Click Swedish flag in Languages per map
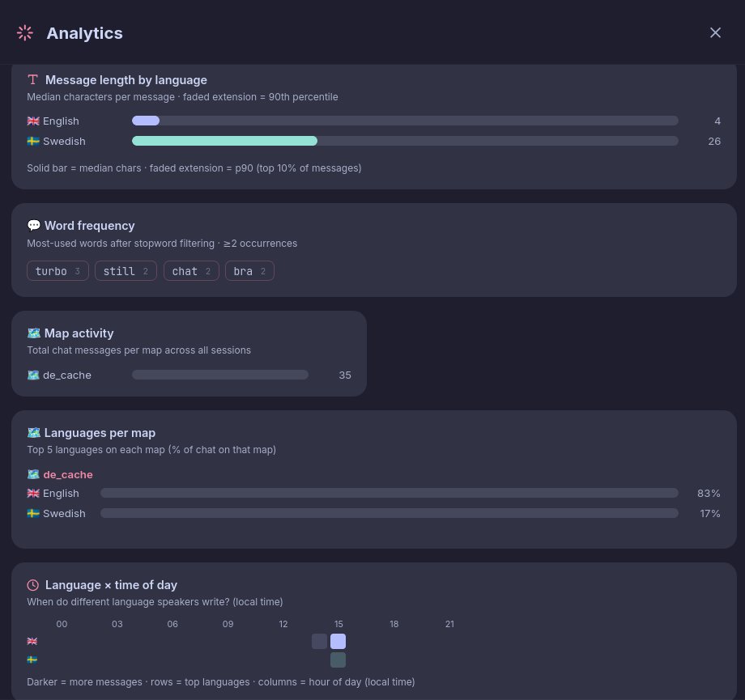 pos(33,513)
